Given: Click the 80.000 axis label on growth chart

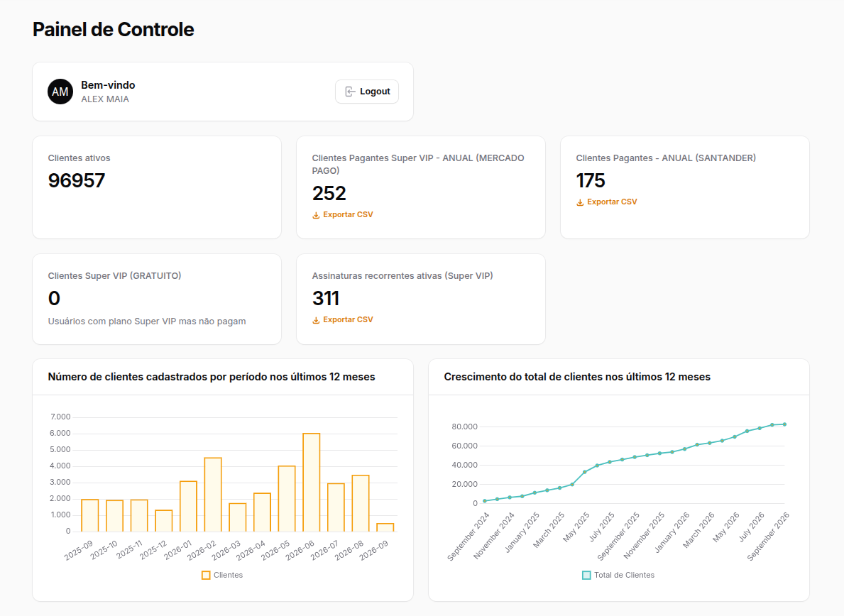Looking at the screenshot, I should [464, 427].
